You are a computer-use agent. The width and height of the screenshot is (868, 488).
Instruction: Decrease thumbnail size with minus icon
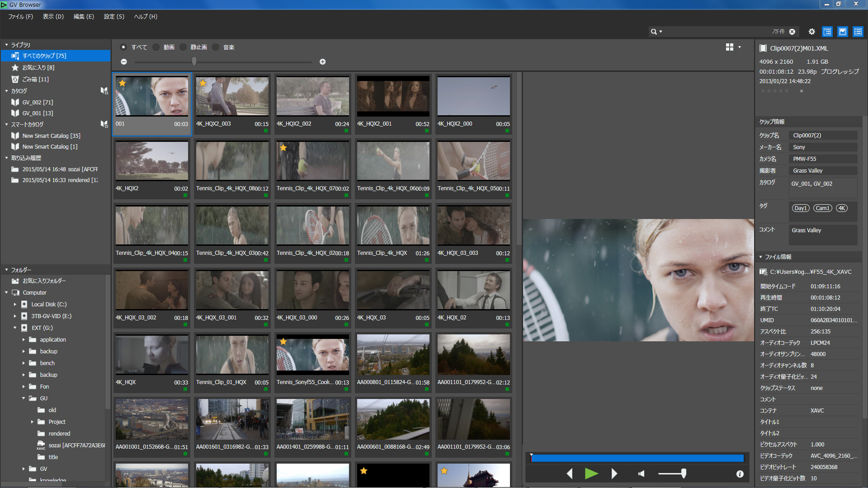click(124, 62)
